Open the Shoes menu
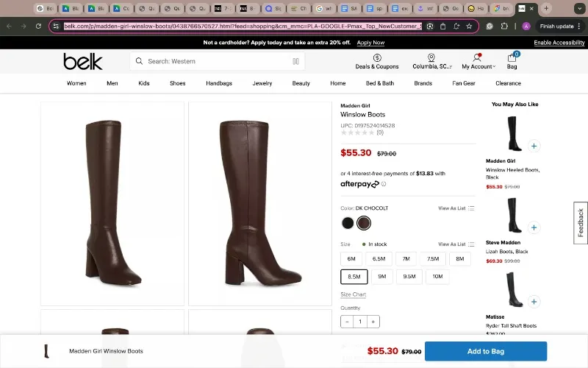588x368 pixels. click(x=177, y=83)
